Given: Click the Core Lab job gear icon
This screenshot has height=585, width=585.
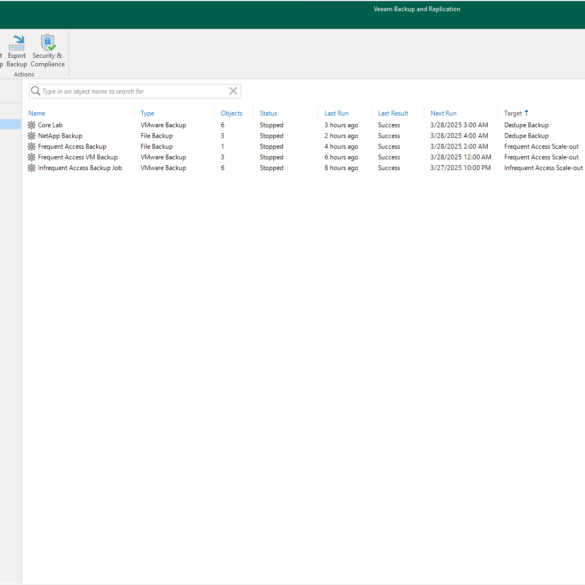Looking at the screenshot, I should tap(32, 125).
